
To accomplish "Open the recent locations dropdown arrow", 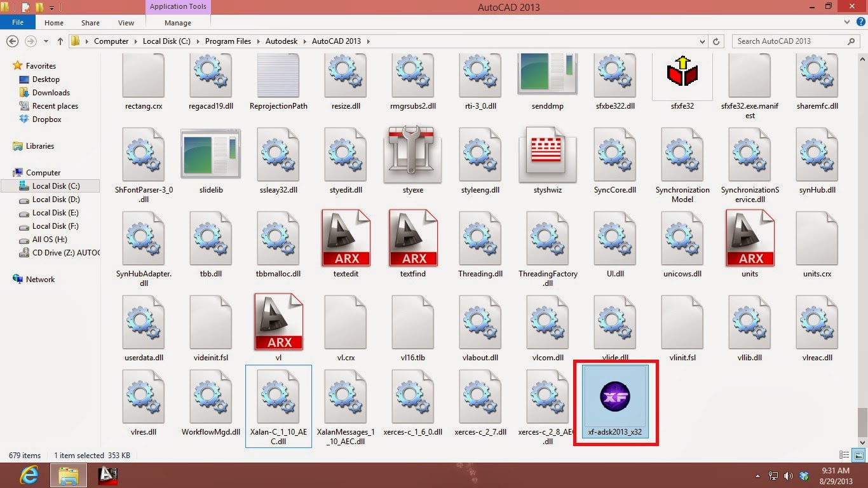I will (x=46, y=41).
